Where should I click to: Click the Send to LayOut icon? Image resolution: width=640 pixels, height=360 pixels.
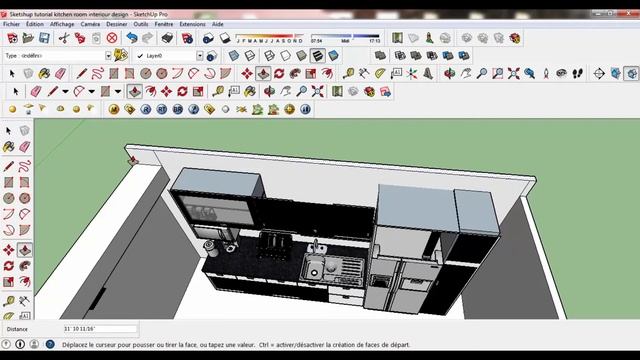(x=385, y=91)
